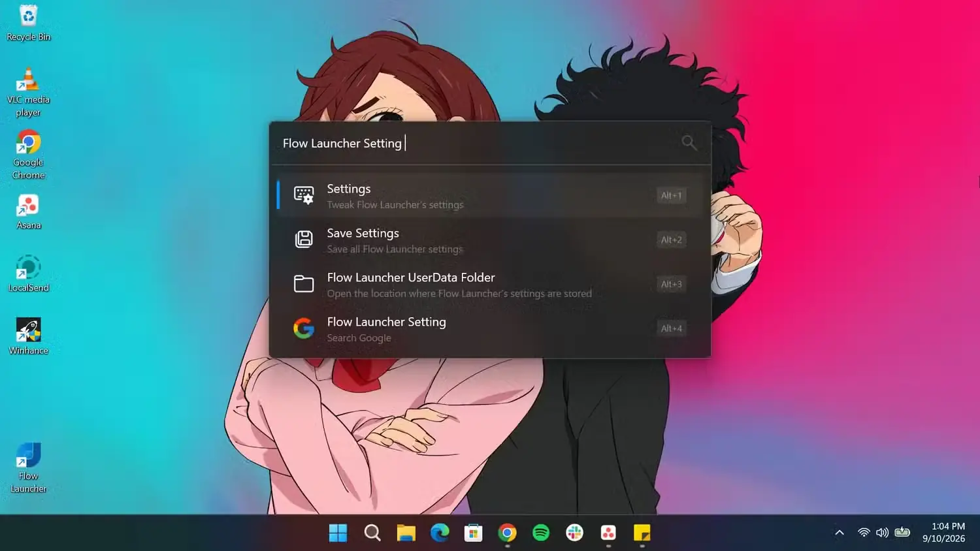Open Slack from the taskbar

(x=575, y=533)
